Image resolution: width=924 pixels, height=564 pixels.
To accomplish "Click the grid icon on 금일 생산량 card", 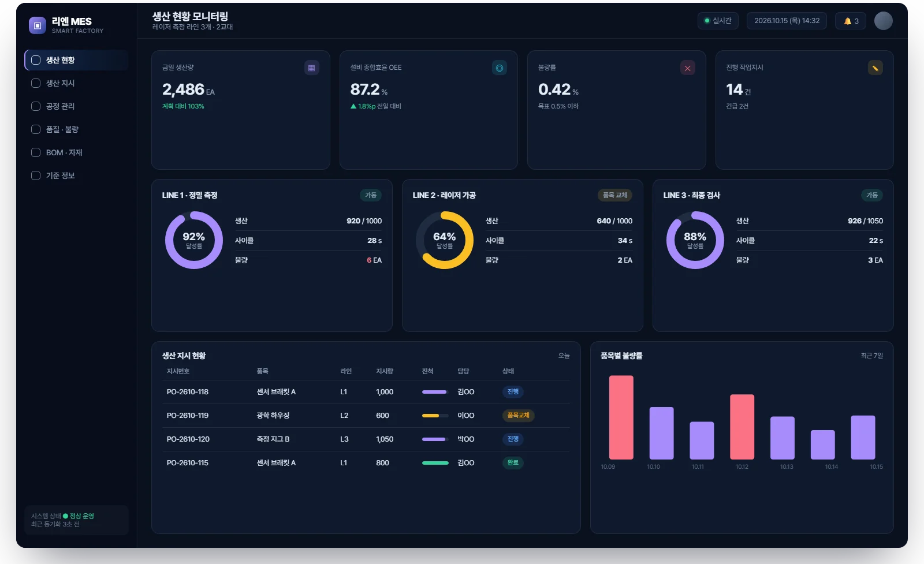I will click(311, 68).
